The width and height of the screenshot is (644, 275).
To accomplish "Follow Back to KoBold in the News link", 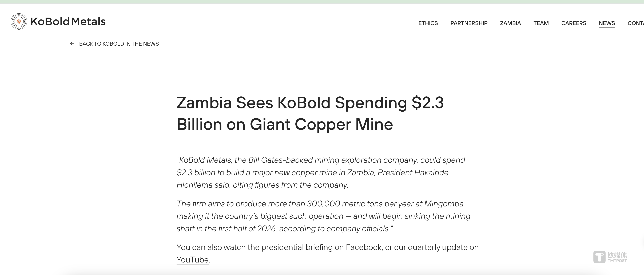I will pyautogui.click(x=119, y=44).
